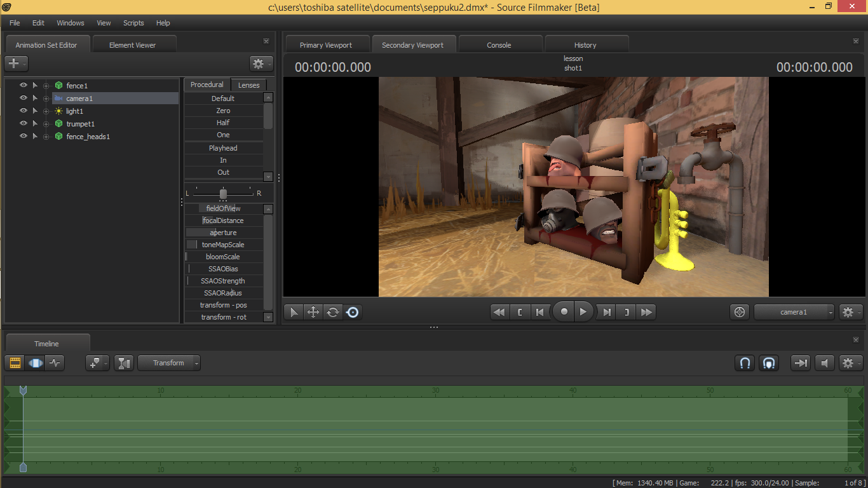Screen dimensions: 868x488
Task: Click the jump-to-end arrow icon in timeline toolbar
Action: pos(801,363)
